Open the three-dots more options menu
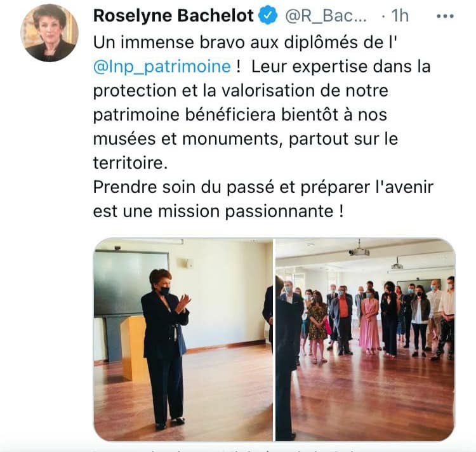 (445, 17)
